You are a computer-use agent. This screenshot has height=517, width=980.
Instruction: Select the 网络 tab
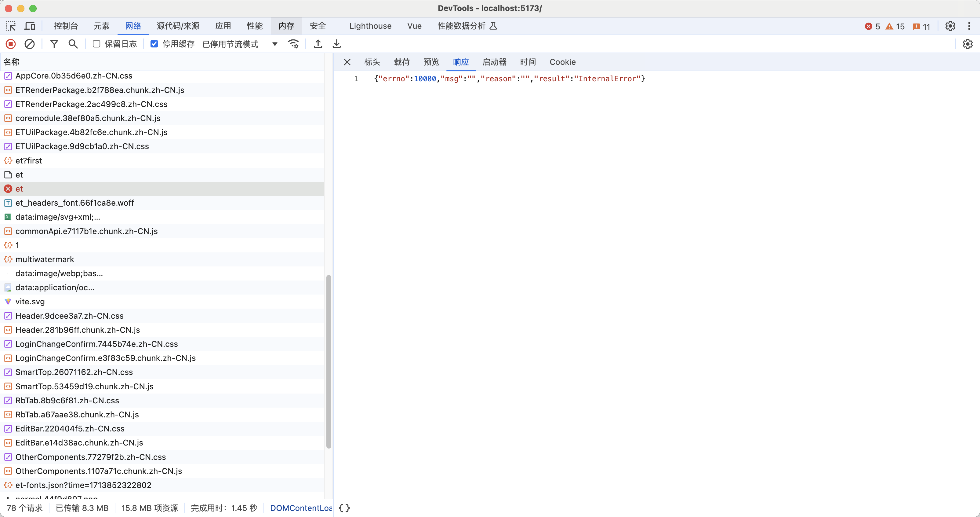point(133,26)
